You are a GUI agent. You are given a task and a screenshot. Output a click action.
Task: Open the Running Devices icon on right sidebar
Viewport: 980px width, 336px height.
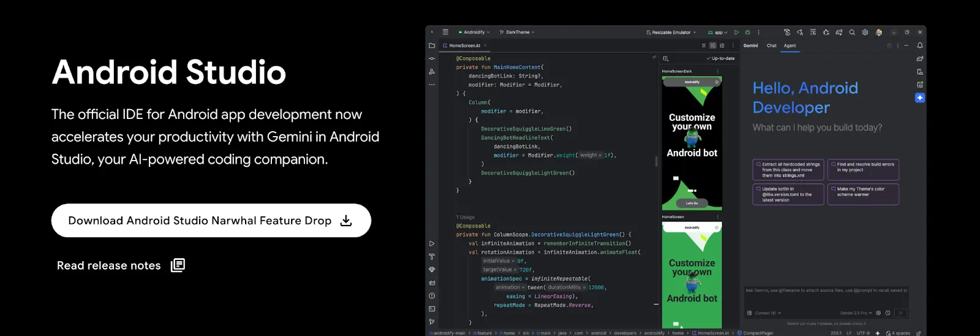tap(920, 85)
